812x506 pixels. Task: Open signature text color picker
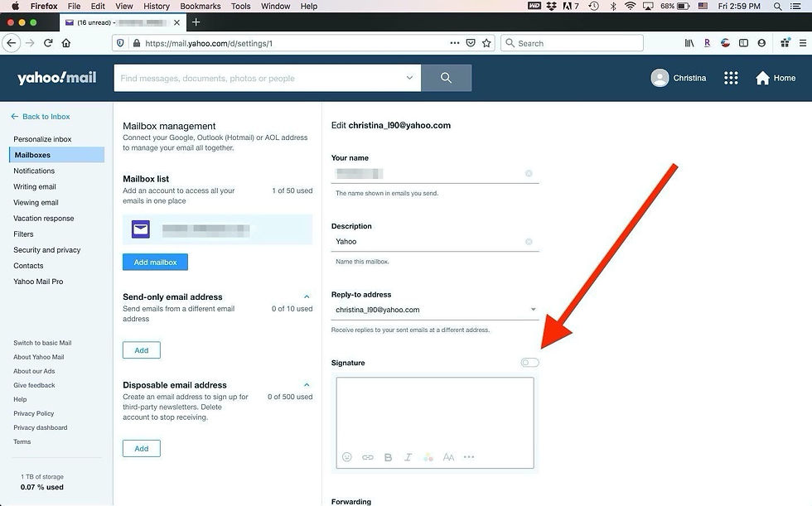click(428, 457)
